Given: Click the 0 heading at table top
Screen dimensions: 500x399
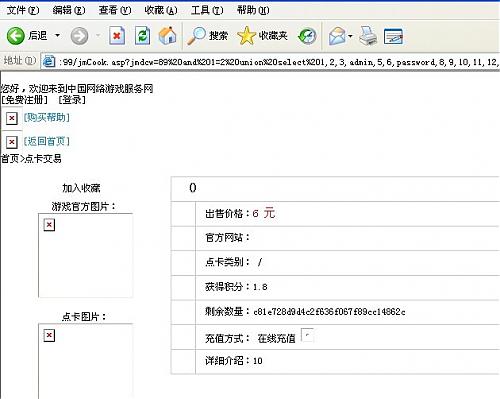Looking at the screenshot, I should [x=193, y=188].
